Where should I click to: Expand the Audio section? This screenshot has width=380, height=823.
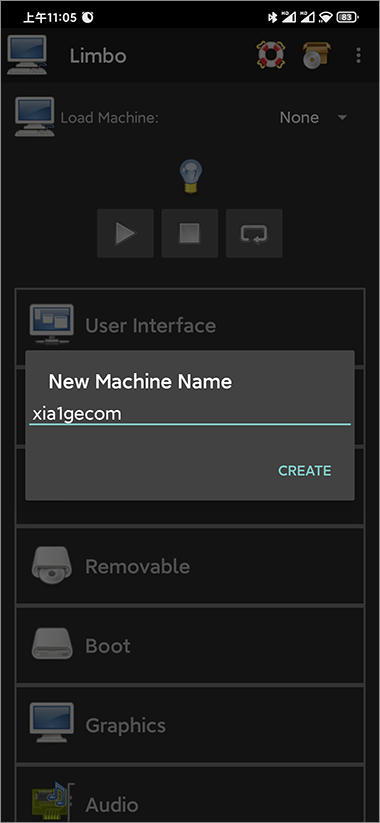[189, 794]
